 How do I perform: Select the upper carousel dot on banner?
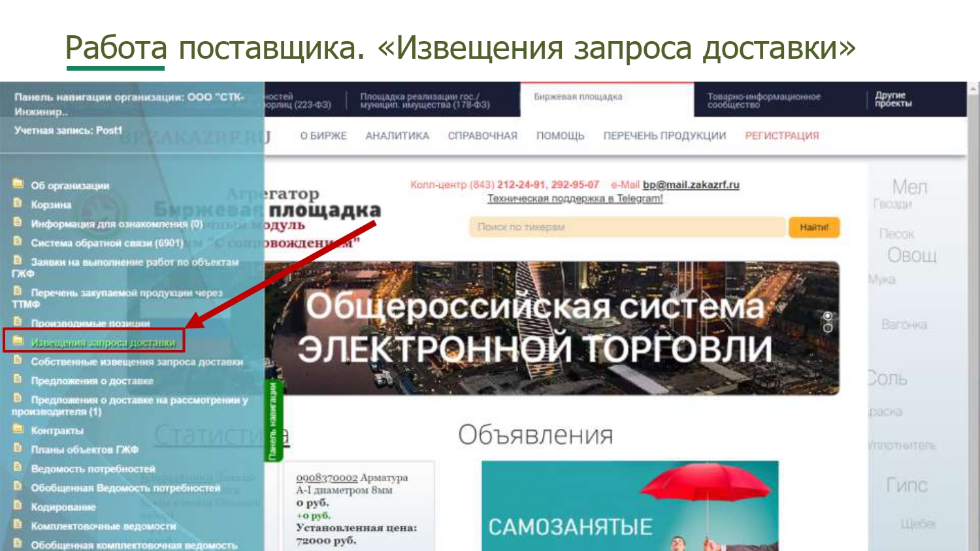point(828,317)
